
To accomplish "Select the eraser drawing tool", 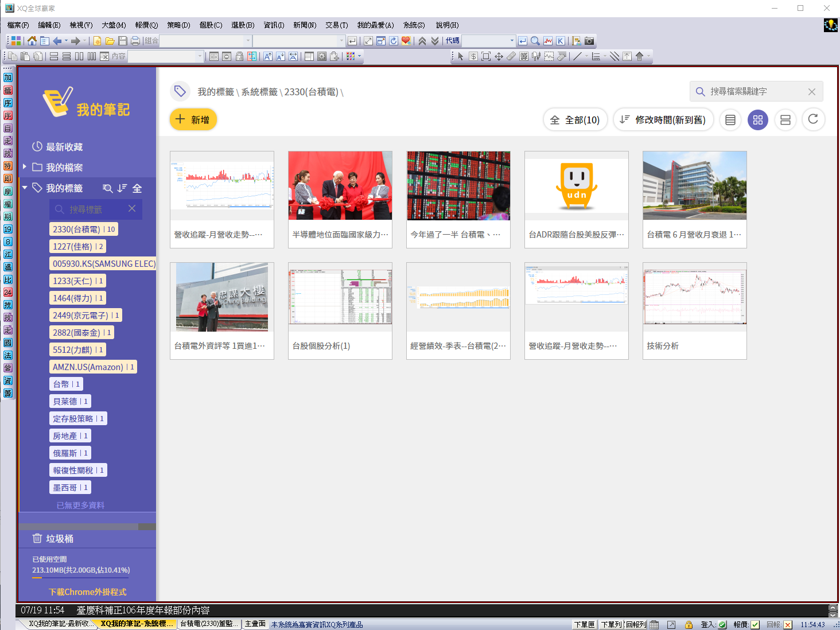I will click(x=511, y=56).
